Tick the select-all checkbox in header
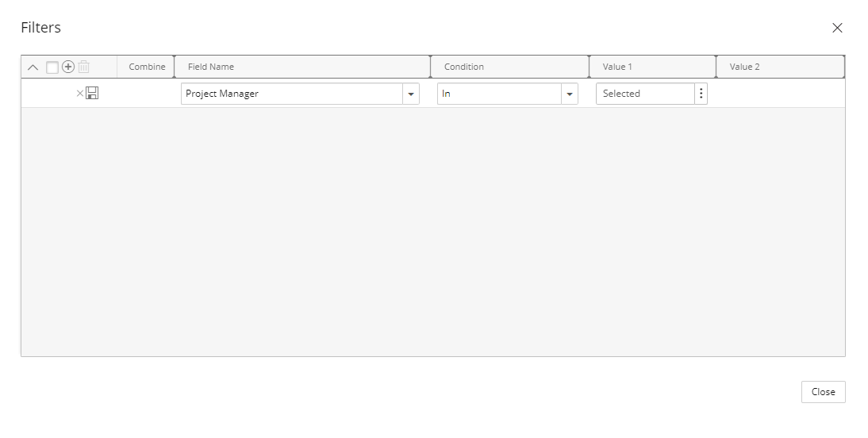Screen dimensions: 868x438 pos(52,67)
